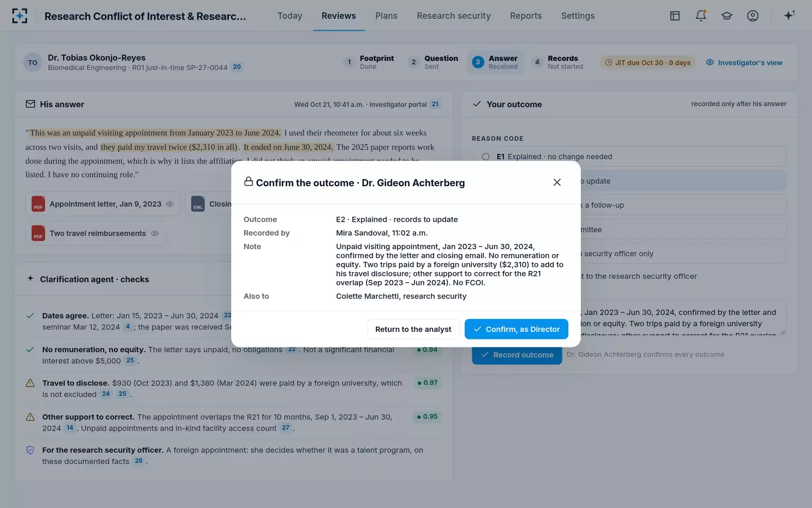Viewport: 812px width, 508px height.
Task: Click the graduation cap icon
Action: coord(727,16)
